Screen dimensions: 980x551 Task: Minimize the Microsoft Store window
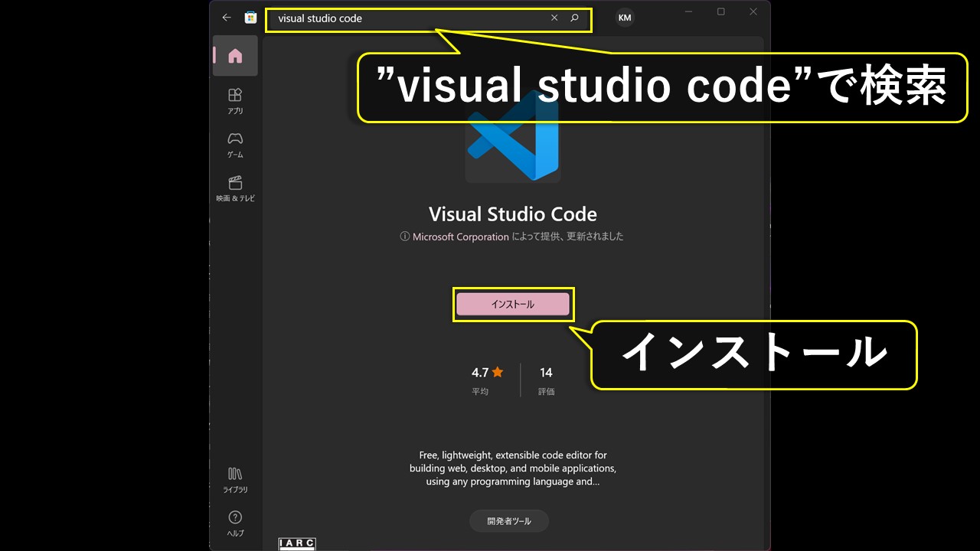coord(688,11)
